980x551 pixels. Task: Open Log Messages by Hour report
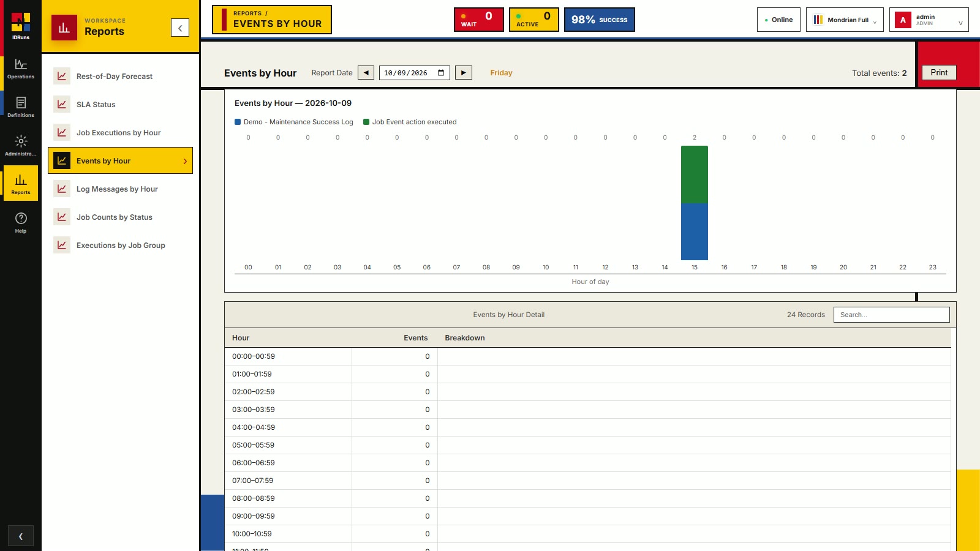coord(120,189)
